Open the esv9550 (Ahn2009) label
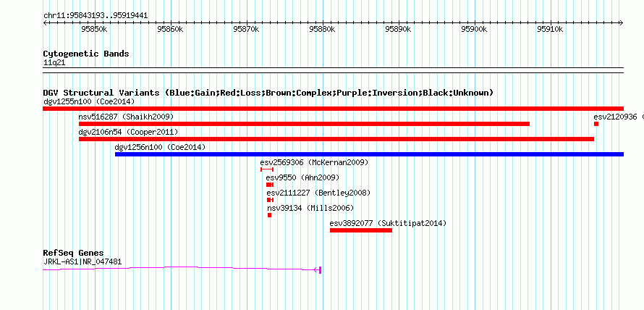The width and height of the screenshot is (644, 310). 302,177
